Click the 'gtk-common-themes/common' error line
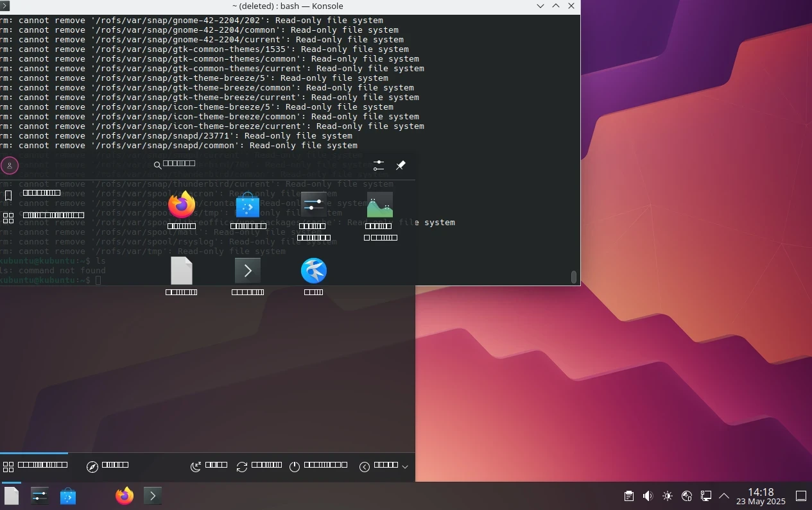The height and width of the screenshot is (510, 812). [x=209, y=59]
